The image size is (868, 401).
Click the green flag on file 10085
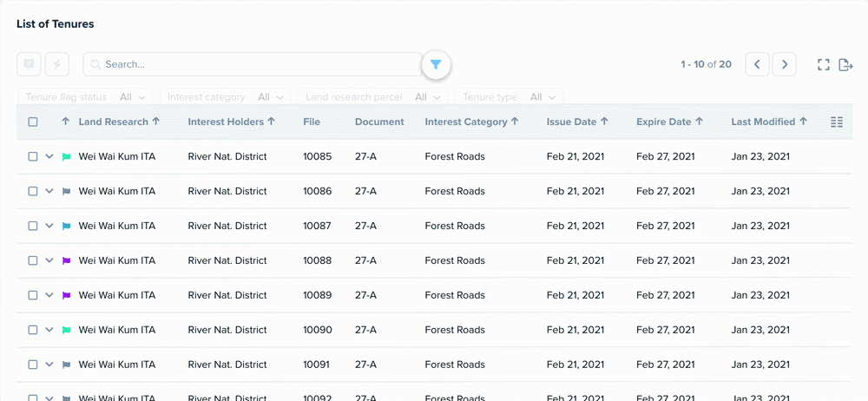click(67, 157)
